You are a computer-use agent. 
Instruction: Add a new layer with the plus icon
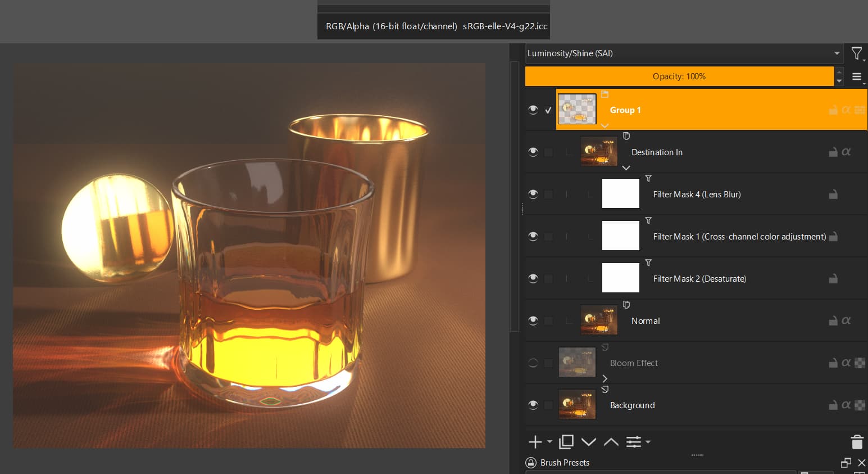[535, 442]
